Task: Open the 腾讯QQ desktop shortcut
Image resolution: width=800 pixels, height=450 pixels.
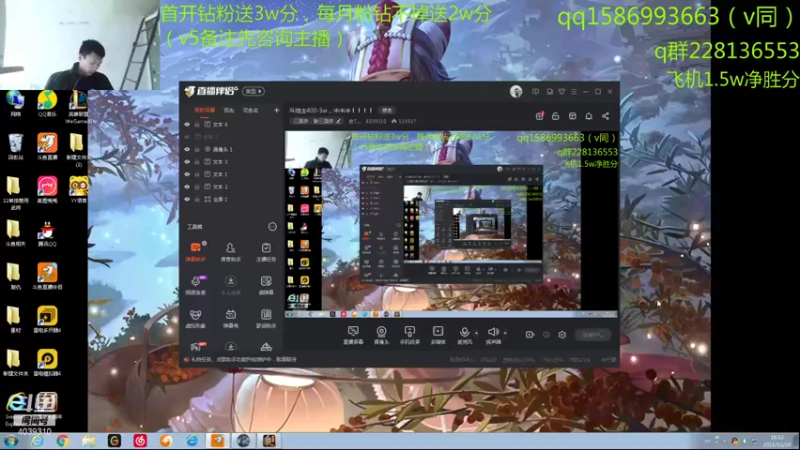Action: point(47,234)
